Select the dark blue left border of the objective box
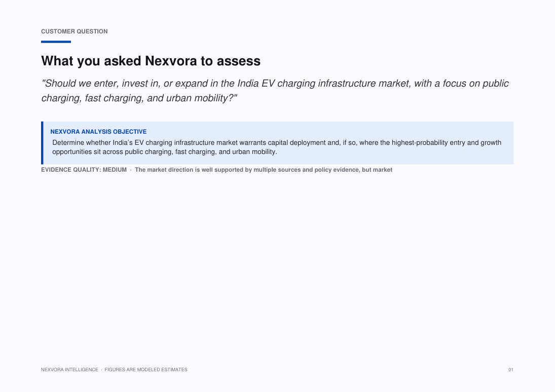The image size is (555, 392). point(42,143)
